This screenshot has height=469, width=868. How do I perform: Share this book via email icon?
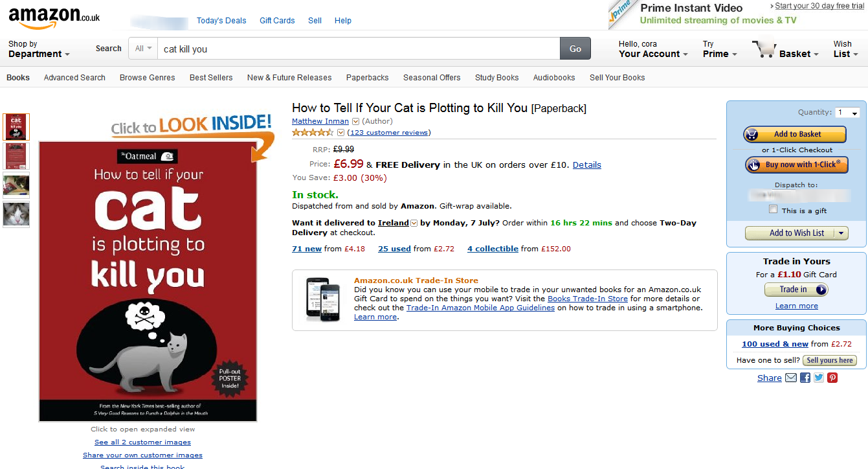click(791, 378)
